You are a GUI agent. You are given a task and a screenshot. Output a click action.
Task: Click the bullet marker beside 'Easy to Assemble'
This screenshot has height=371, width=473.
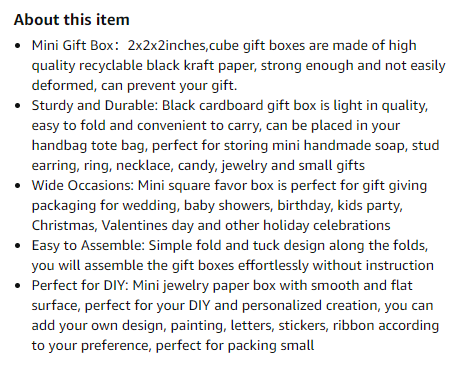18,246
